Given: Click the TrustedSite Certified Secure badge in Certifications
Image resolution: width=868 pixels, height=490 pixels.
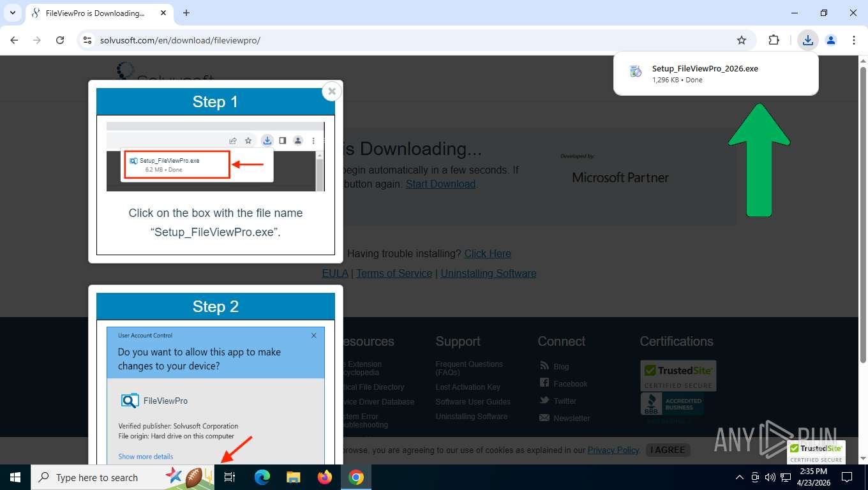Looking at the screenshot, I should [678, 376].
